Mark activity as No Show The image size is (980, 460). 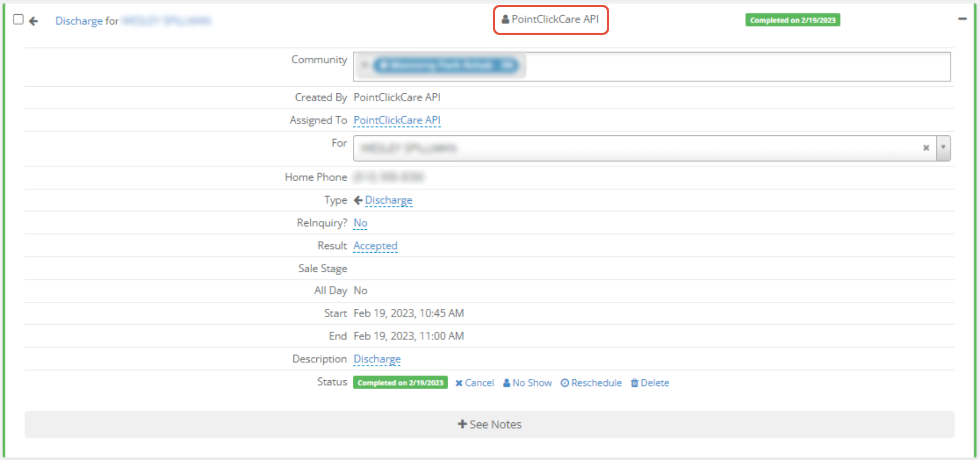[x=532, y=383]
